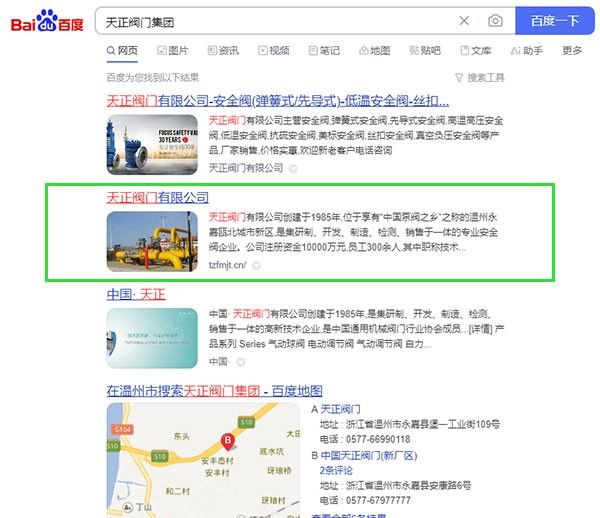Viewport: 600px width, 518px height.
Task: Click the phone number 0577-66990118
Action: pyautogui.click(x=378, y=439)
